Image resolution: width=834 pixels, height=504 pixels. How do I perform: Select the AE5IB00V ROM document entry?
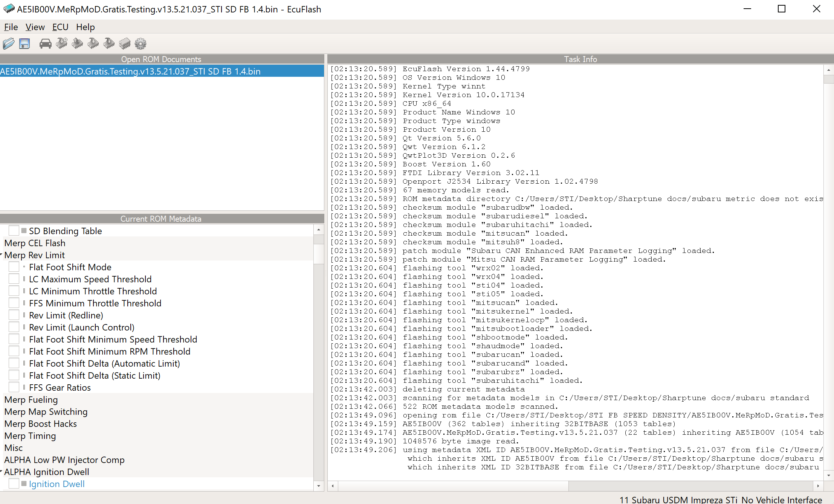click(130, 71)
